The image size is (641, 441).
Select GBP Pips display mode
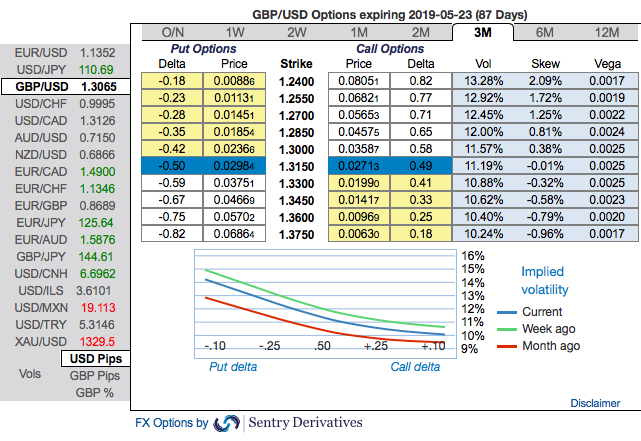pyautogui.click(x=95, y=376)
